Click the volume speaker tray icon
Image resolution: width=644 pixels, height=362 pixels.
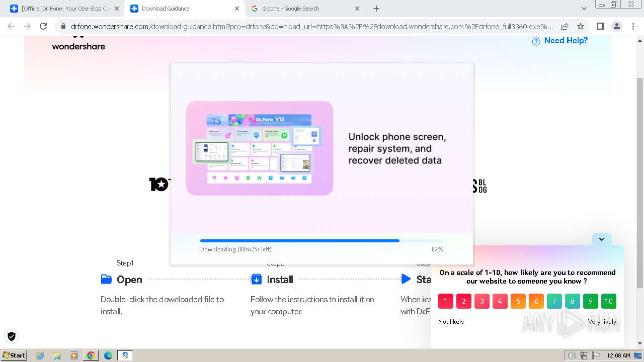click(x=572, y=355)
